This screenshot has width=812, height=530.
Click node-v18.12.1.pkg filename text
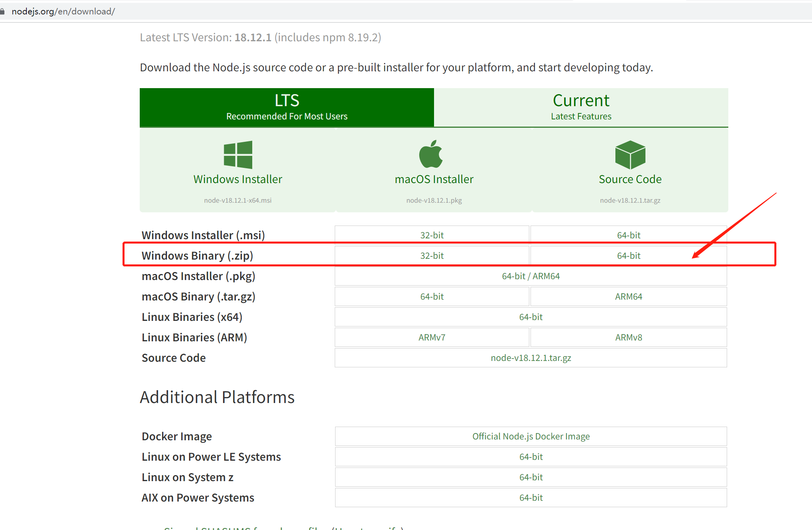coord(434,200)
